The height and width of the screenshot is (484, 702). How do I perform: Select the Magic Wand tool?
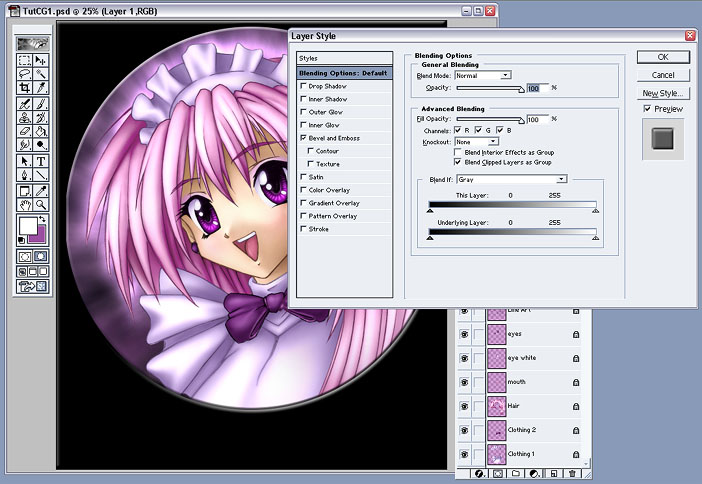[41, 73]
